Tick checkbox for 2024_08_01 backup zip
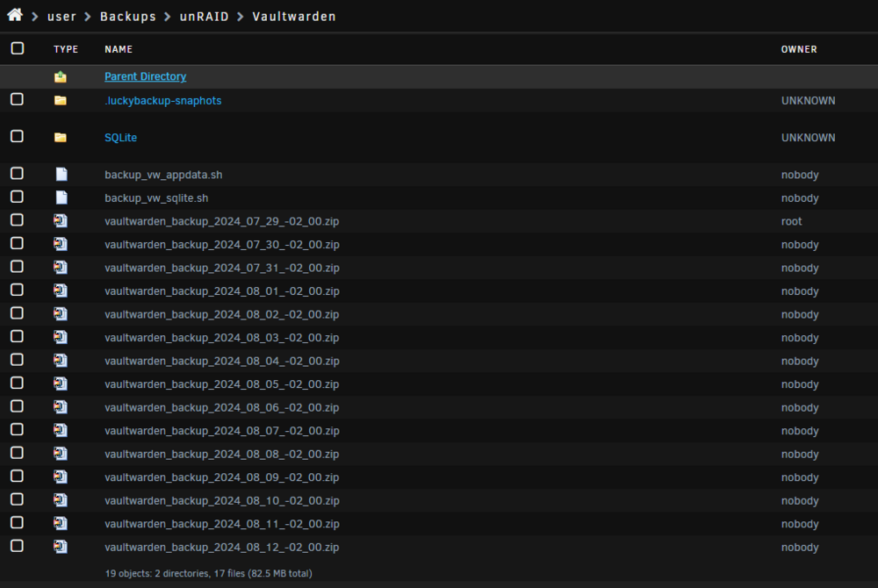This screenshot has width=878, height=588. [x=18, y=290]
